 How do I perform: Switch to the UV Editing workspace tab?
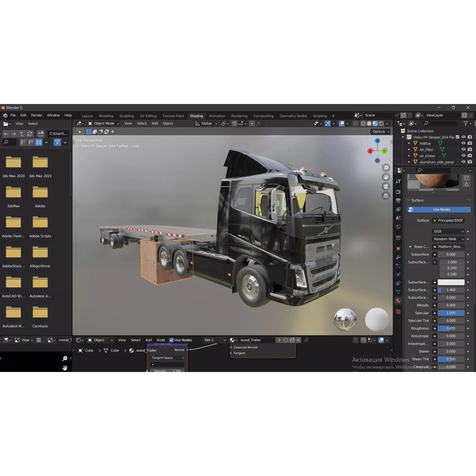pyautogui.click(x=148, y=115)
